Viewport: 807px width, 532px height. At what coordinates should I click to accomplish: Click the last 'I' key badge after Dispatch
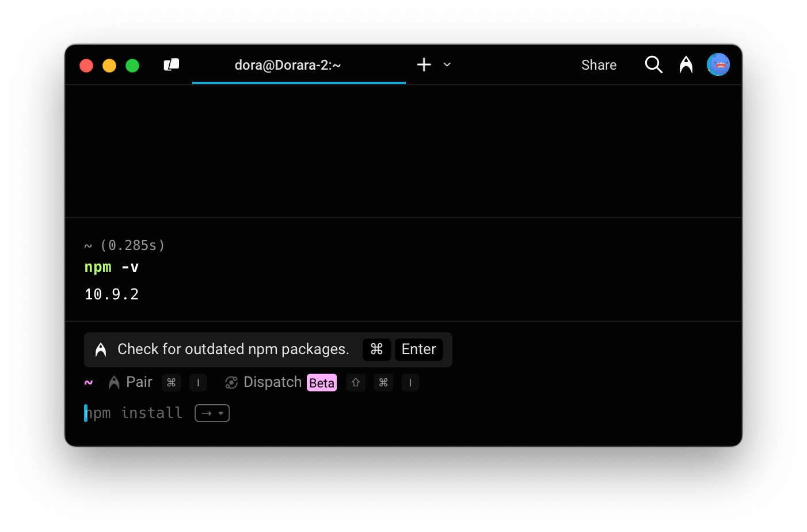(410, 383)
